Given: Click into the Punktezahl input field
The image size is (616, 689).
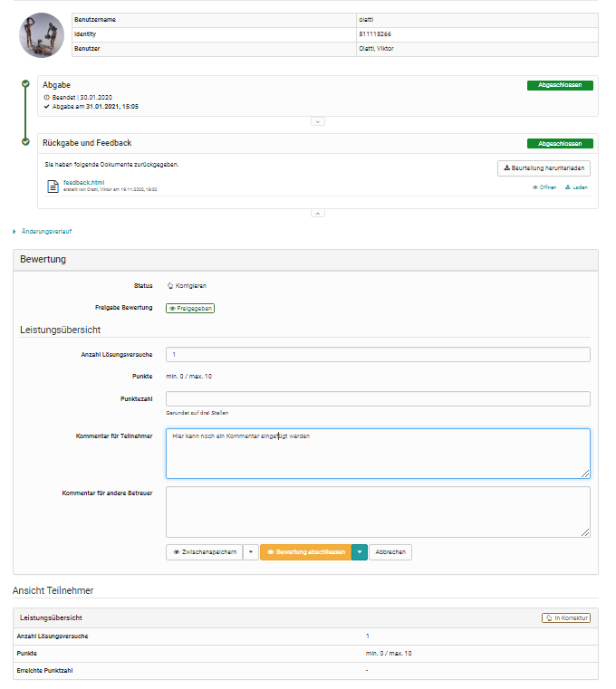Looking at the screenshot, I should click(x=378, y=399).
